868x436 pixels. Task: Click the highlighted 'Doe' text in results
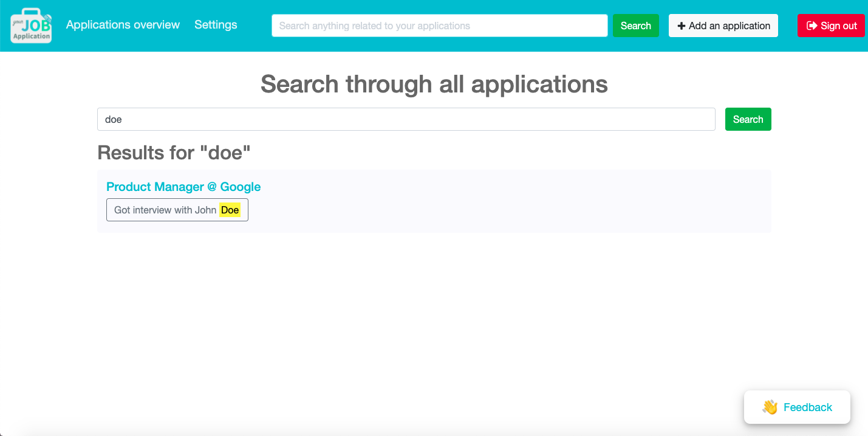pyautogui.click(x=230, y=210)
